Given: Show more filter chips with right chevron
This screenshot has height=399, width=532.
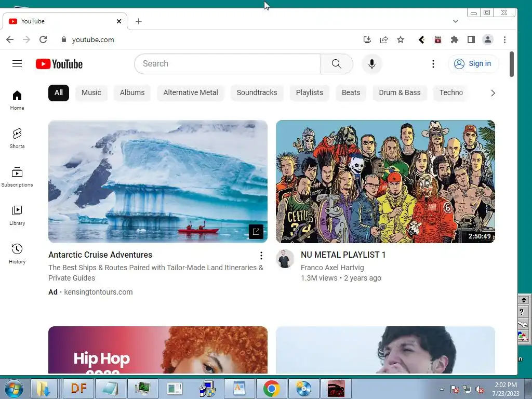Looking at the screenshot, I should [x=493, y=93].
